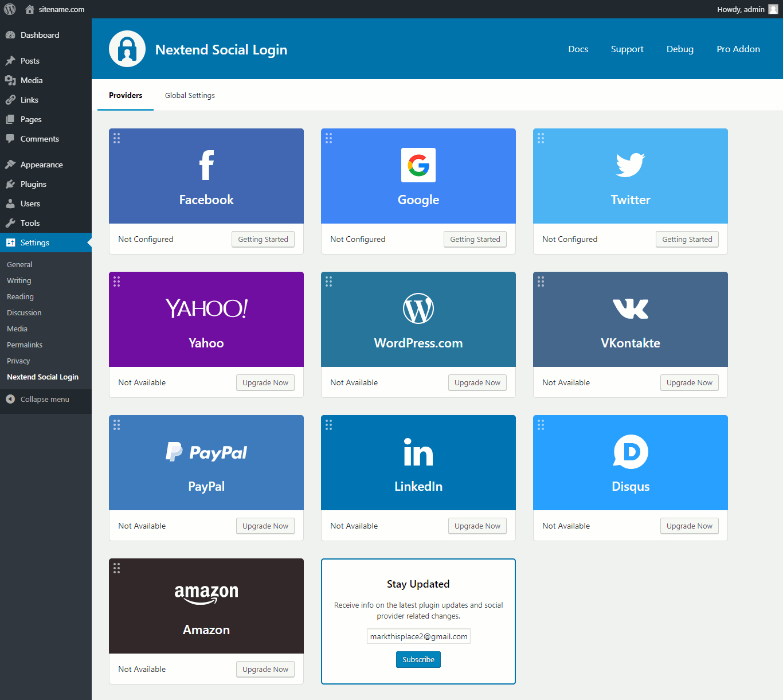This screenshot has width=783, height=700.
Task: Open the Pro Addon header link
Action: pos(738,49)
